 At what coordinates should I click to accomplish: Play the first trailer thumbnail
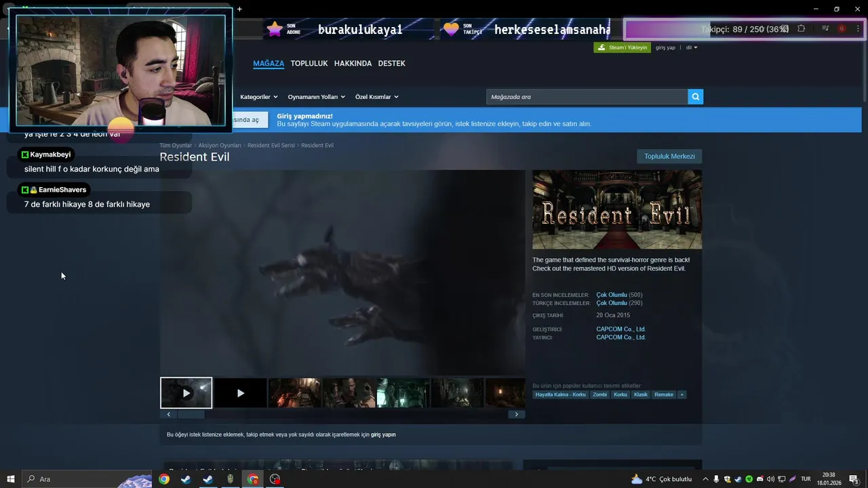(x=186, y=393)
